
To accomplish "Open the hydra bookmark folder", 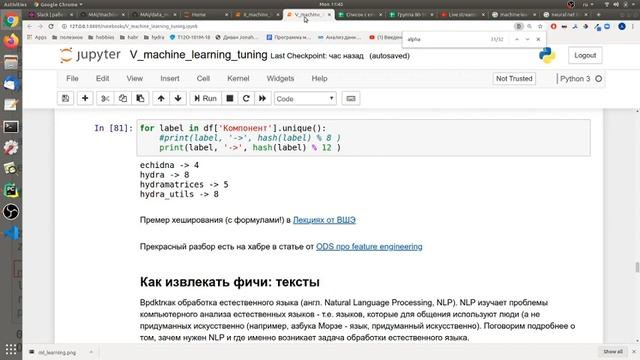I will pos(154,37).
